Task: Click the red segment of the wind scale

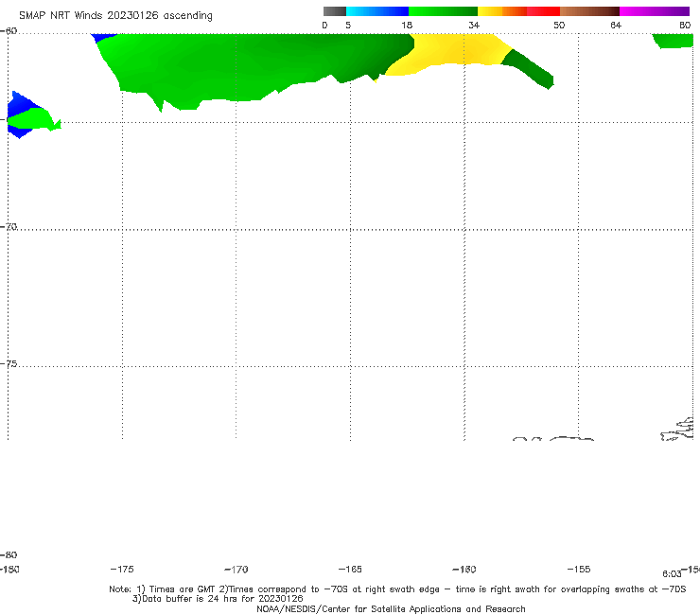Action: 543,11
